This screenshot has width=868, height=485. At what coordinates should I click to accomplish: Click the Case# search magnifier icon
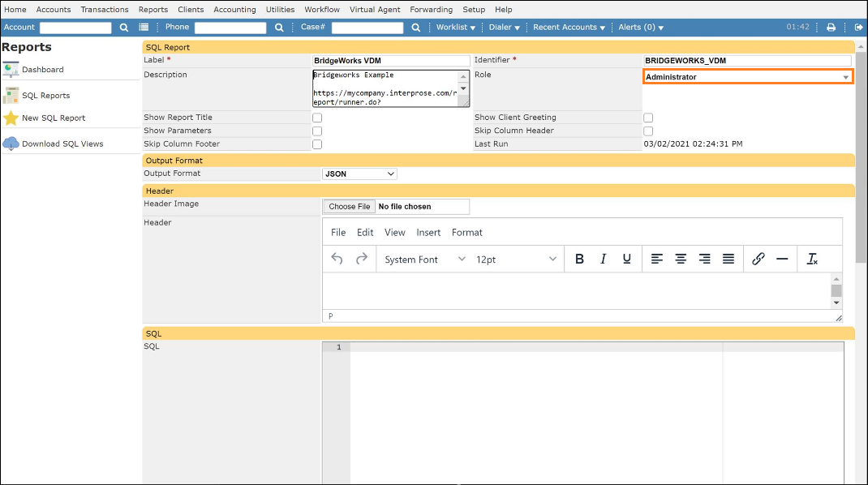click(415, 27)
